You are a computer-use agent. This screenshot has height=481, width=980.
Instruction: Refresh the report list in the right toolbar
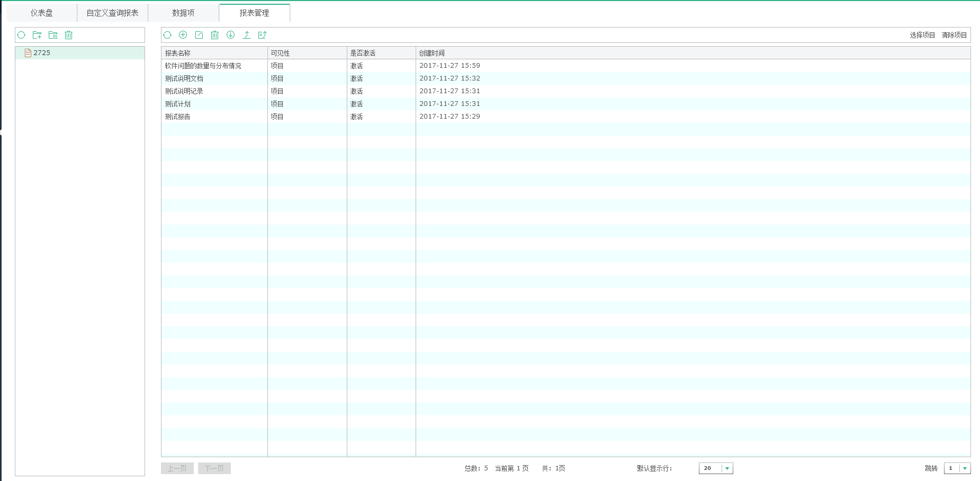click(167, 35)
